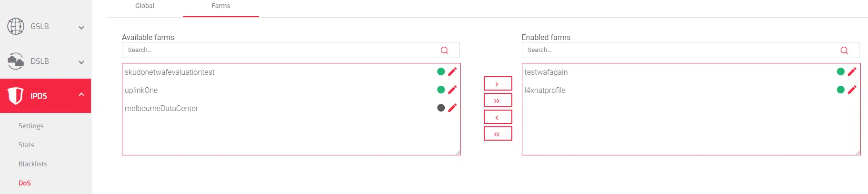The image size is (868, 194).
Task: Switch to the Global tab
Action: (145, 6)
